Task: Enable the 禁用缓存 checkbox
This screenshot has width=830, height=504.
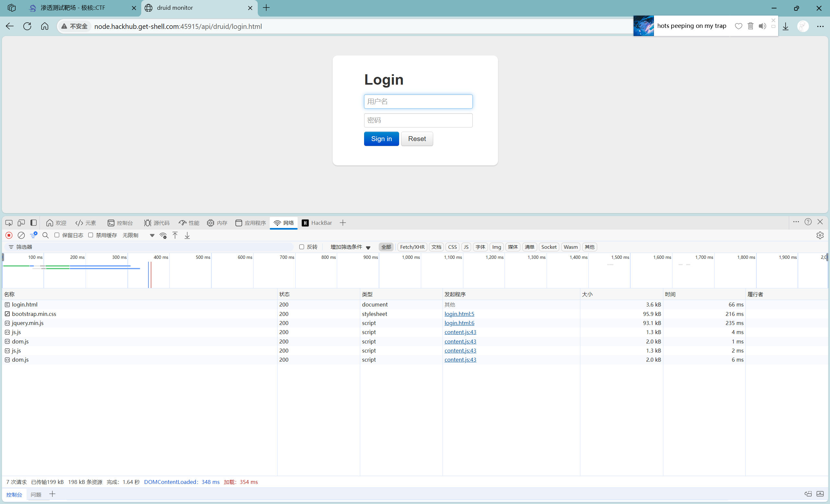Action: pyautogui.click(x=90, y=235)
